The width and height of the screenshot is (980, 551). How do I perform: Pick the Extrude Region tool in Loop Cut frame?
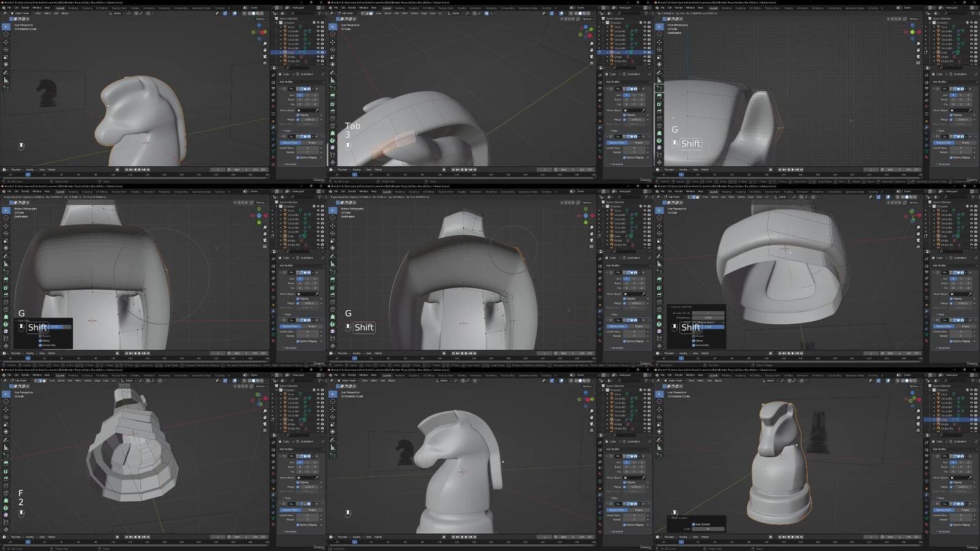pyautogui.click(x=659, y=280)
